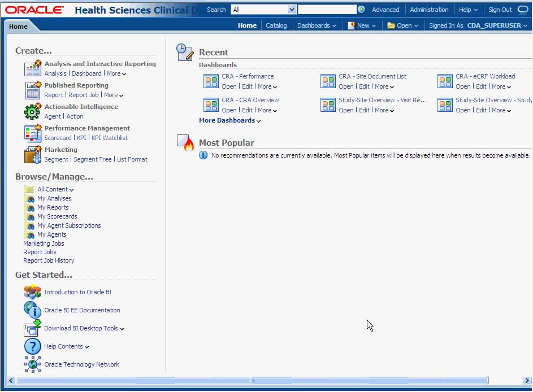Click the horizontal scrollbar left arrow
This screenshot has width=533, height=392.
(11, 381)
